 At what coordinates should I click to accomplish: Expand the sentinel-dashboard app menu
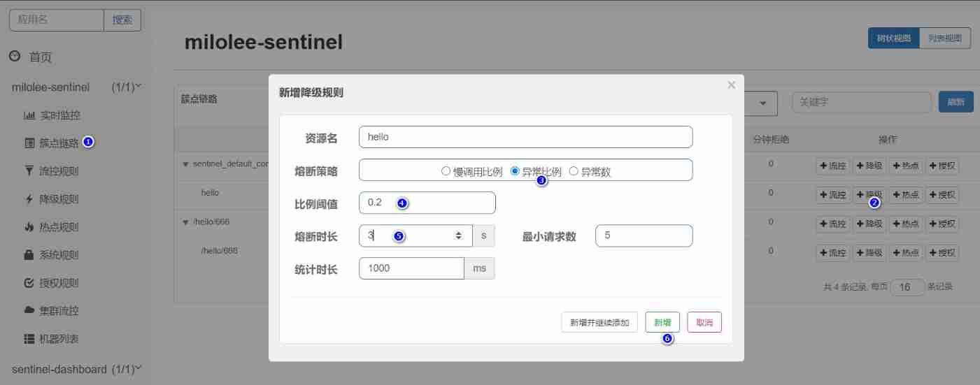(x=138, y=368)
